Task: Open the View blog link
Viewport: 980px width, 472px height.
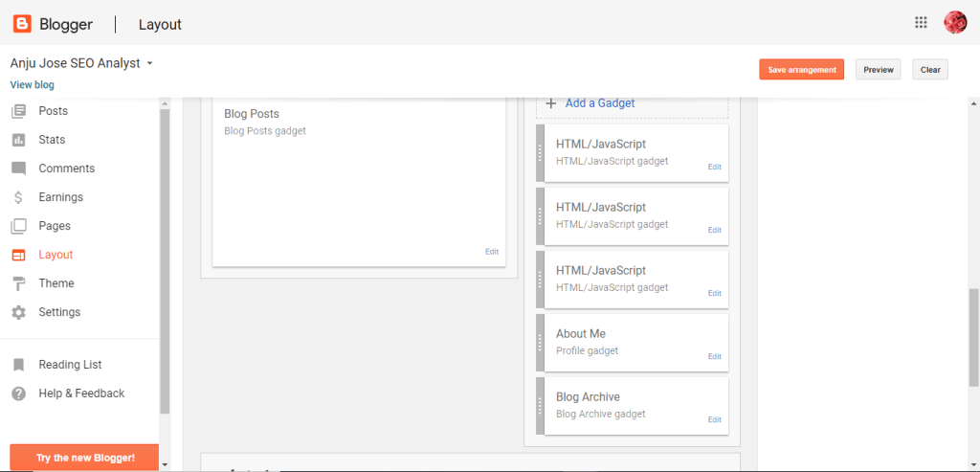Action: pos(32,84)
